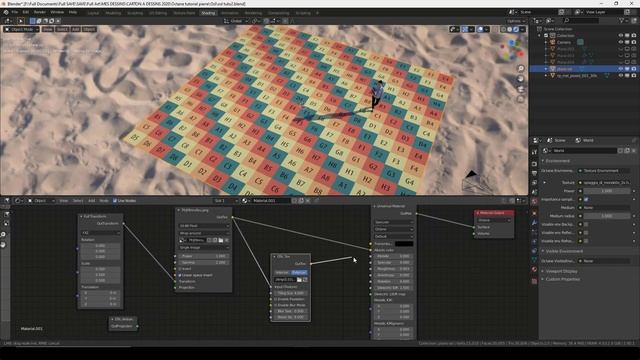The height and width of the screenshot is (360, 640).
Task: Toggle visibility eye for Camera in outliner
Action: tap(621, 42)
